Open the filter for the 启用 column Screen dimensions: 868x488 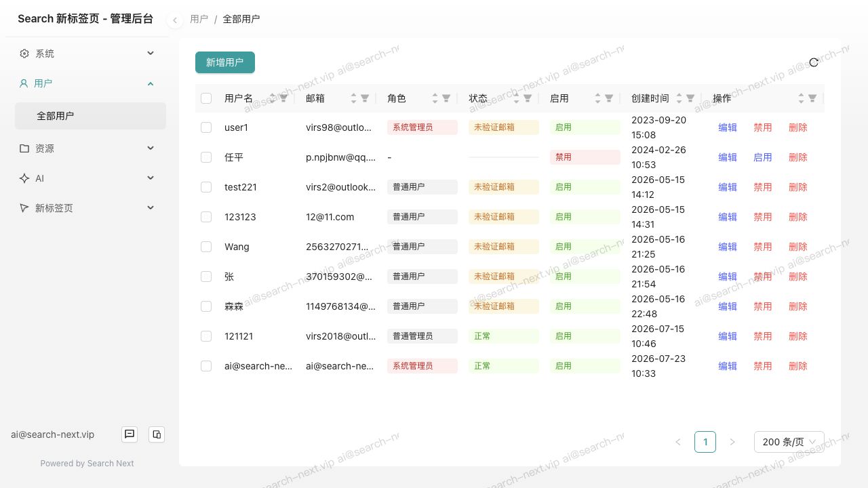609,98
